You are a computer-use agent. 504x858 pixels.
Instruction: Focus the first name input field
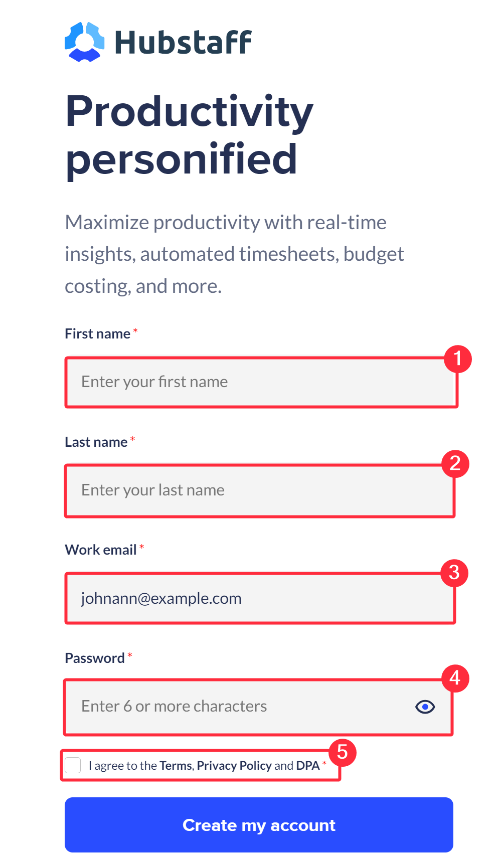[261, 382]
